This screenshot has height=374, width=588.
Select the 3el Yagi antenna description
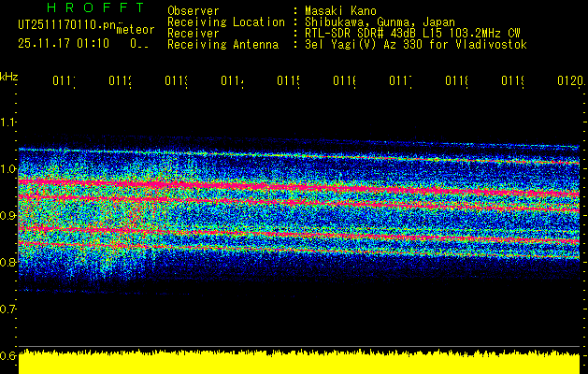(415, 45)
